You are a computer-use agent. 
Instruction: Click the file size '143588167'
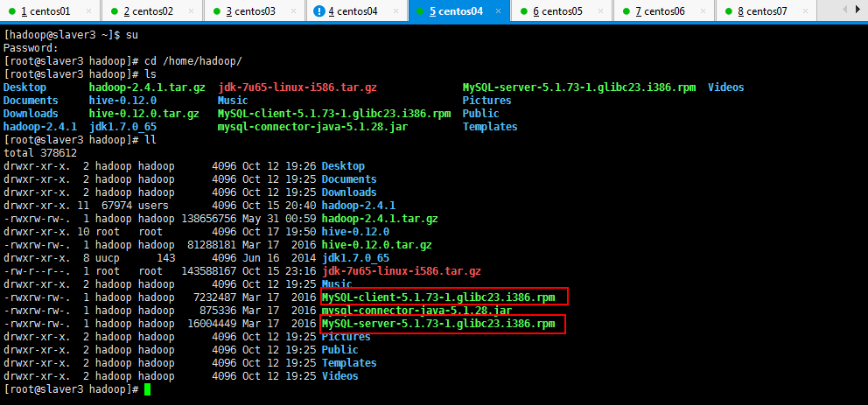(209, 271)
